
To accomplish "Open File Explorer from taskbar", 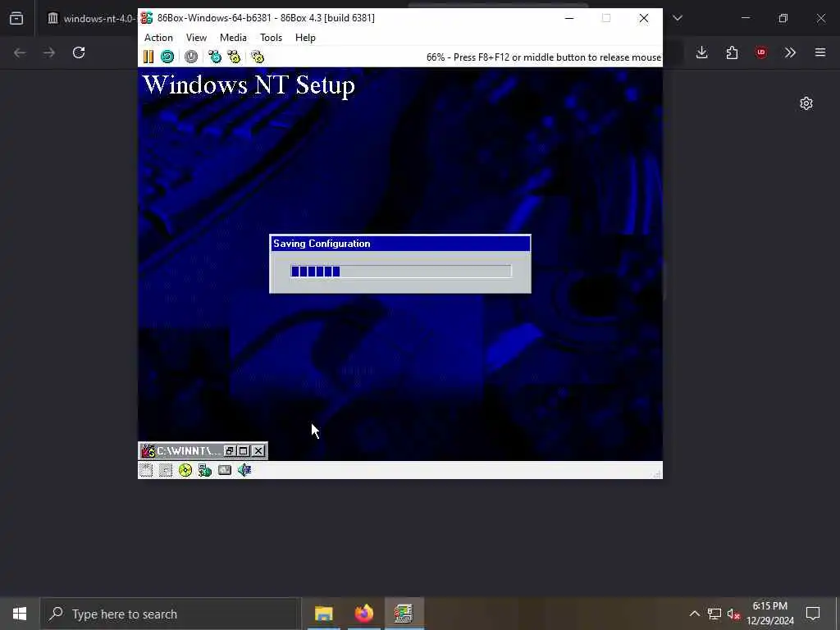I will click(x=323, y=614).
